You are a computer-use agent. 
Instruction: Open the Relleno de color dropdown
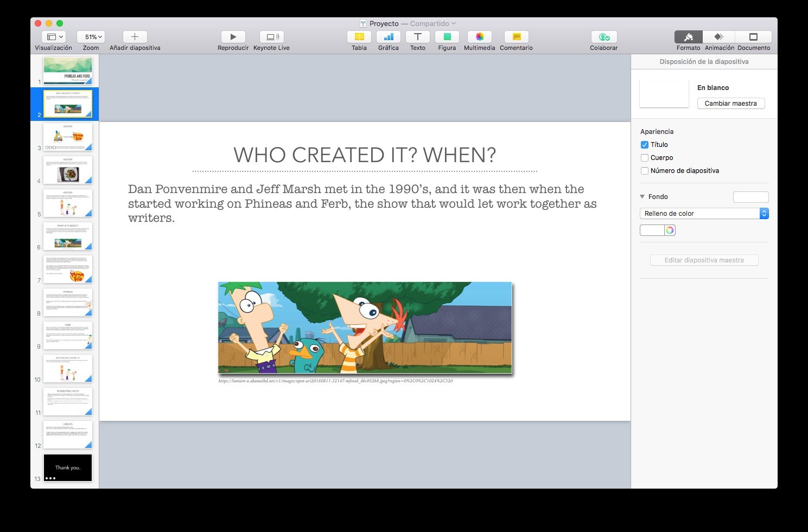[x=704, y=214]
